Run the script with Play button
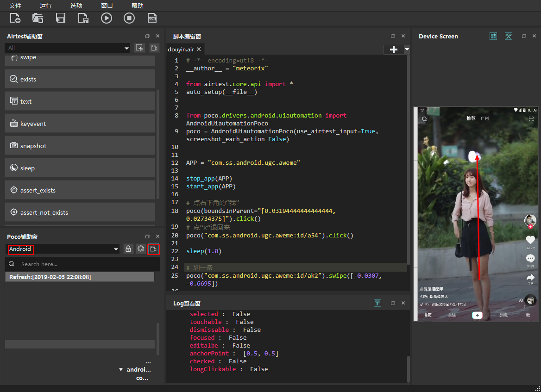 [107, 18]
